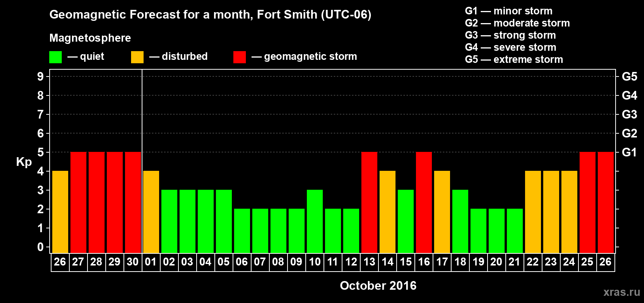Select the red bar for day 29
The width and height of the screenshot is (644, 303).
pos(115,202)
